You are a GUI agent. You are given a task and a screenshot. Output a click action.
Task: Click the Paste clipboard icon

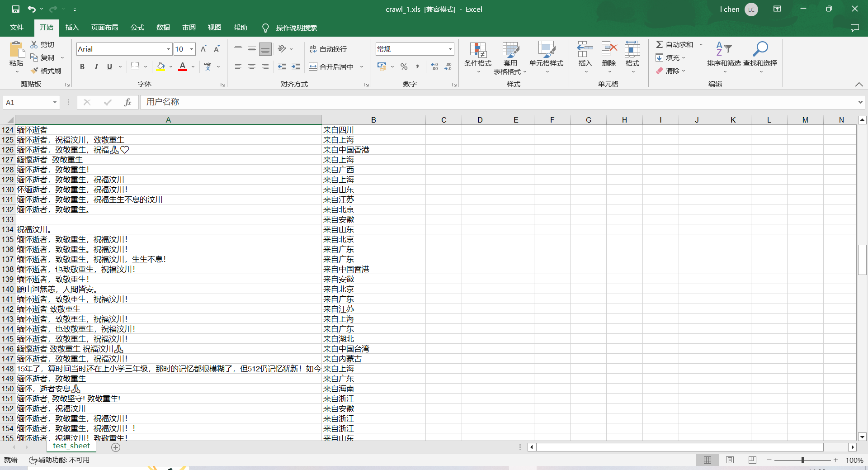pyautogui.click(x=16, y=49)
